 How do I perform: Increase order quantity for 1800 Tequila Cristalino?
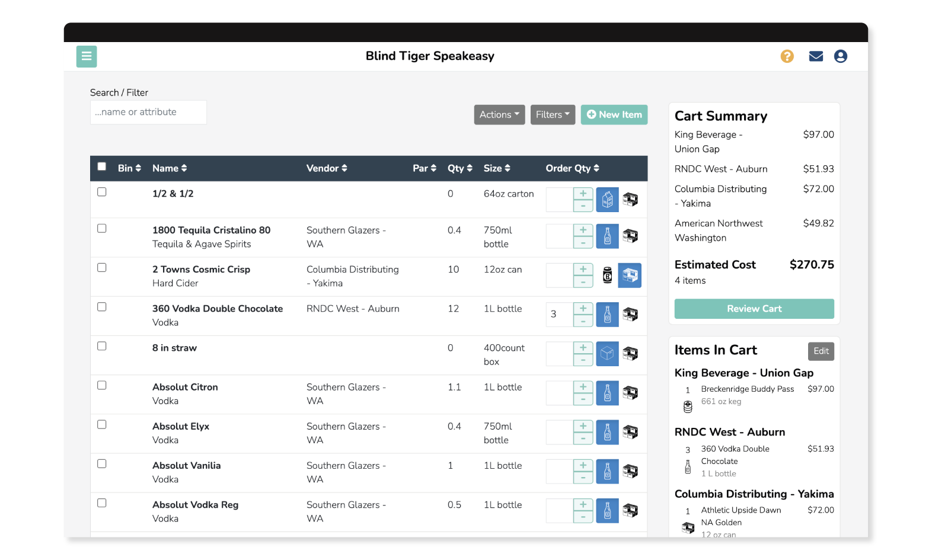point(583,230)
